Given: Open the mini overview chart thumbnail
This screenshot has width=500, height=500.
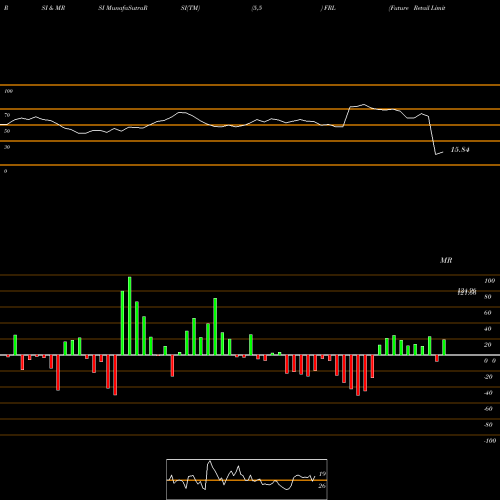Looking at the screenshot, I should pyautogui.click(x=247, y=479).
